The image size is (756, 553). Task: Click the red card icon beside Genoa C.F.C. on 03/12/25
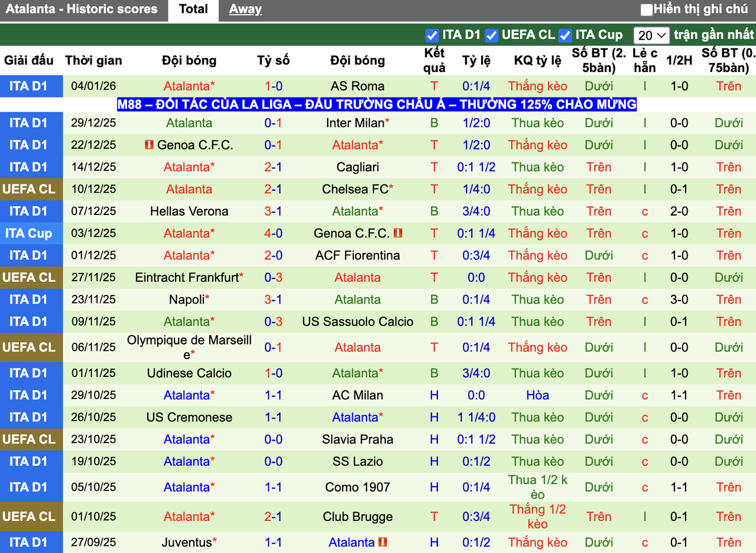point(398,233)
